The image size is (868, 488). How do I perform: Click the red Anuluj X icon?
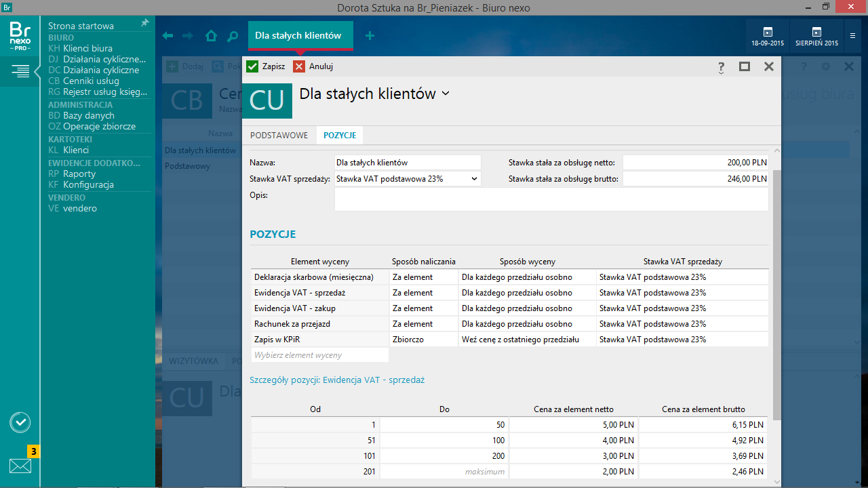click(299, 66)
